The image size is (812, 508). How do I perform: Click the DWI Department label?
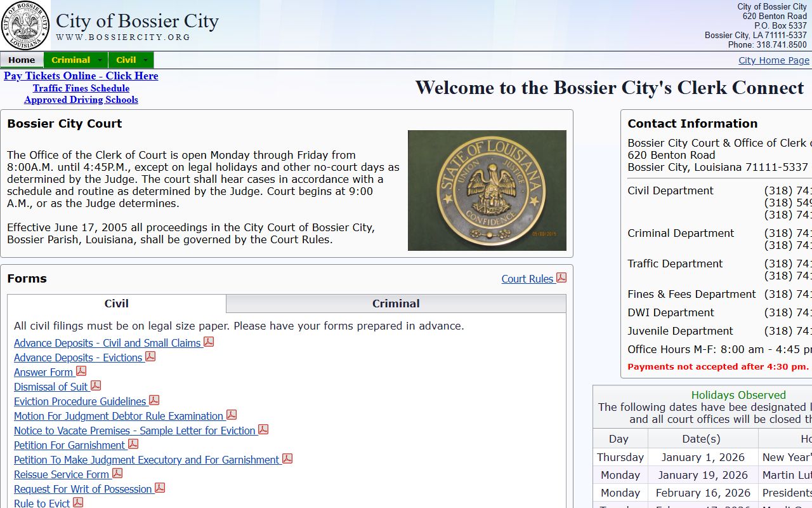coord(671,312)
